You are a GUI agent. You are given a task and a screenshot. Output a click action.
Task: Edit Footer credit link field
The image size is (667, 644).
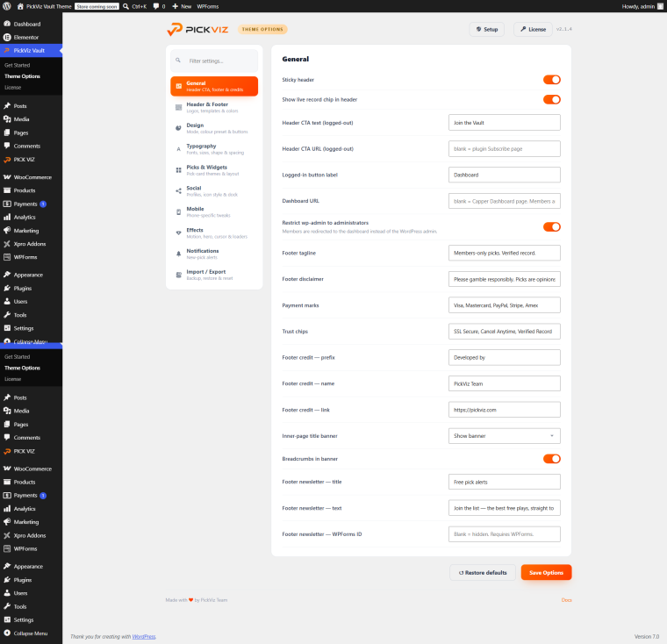coord(504,410)
